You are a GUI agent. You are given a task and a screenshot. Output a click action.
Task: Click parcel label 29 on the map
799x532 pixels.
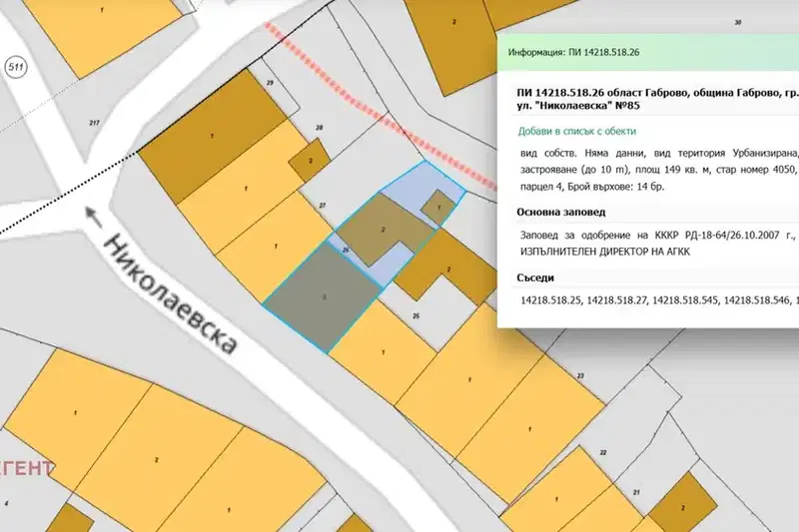270,83
